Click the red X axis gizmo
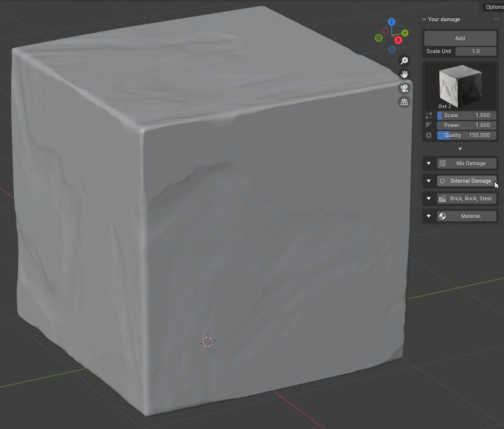The image size is (504, 429). (398, 40)
